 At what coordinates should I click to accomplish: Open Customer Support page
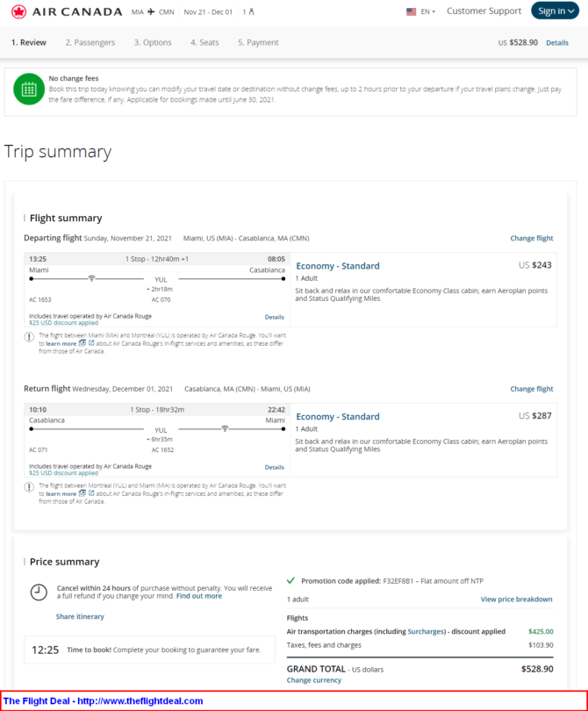484,11
